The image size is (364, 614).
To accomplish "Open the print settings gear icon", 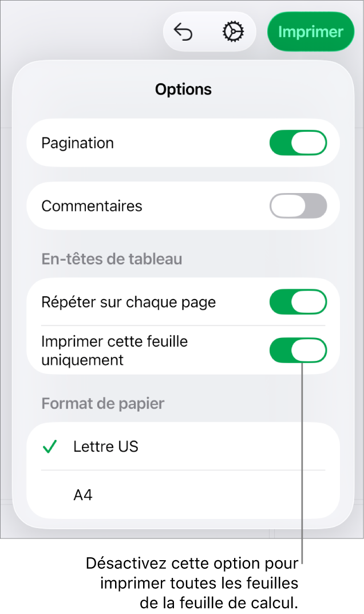I will click(232, 32).
